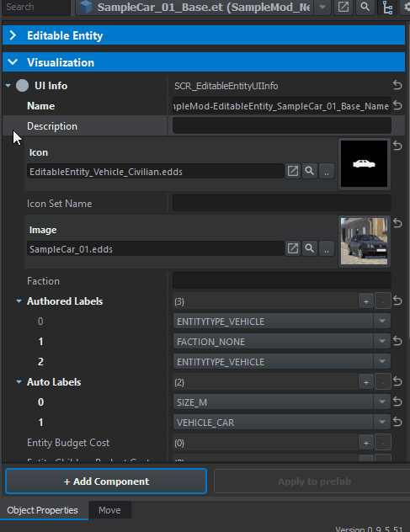This screenshot has width=410, height=532.
Task: Add an item to Auto Labels
Action: [x=366, y=382]
